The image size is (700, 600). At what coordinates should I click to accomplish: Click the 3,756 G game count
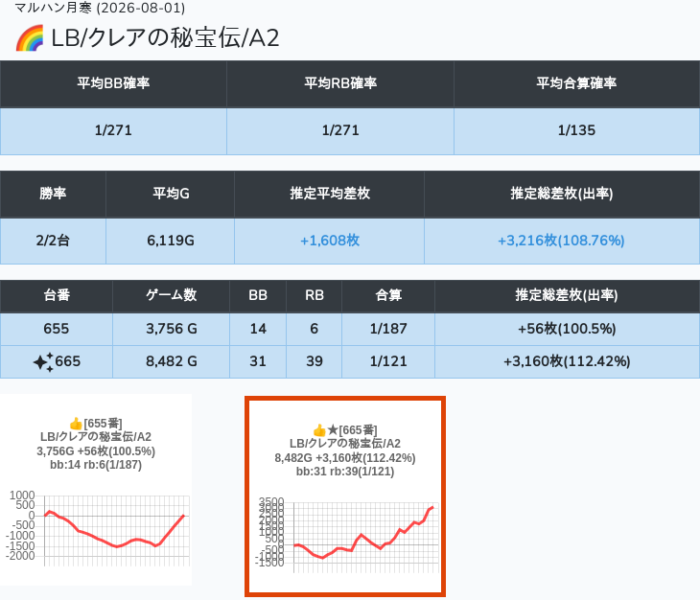click(171, 329)
